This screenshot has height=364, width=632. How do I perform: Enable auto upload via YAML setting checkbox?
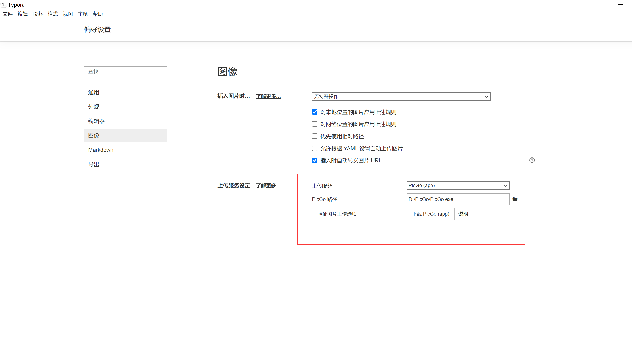(315, 148)
